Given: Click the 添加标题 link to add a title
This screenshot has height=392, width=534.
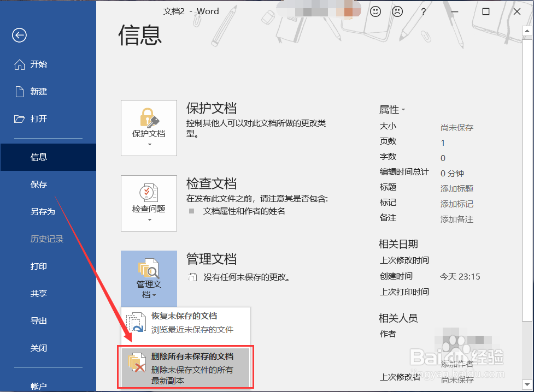Looking at the screenshot, I should point(456,188).
